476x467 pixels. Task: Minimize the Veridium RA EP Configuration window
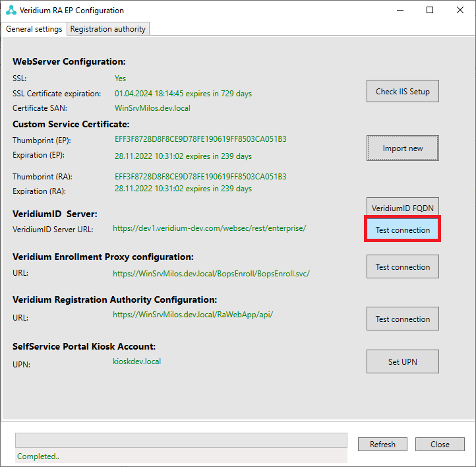399,11
